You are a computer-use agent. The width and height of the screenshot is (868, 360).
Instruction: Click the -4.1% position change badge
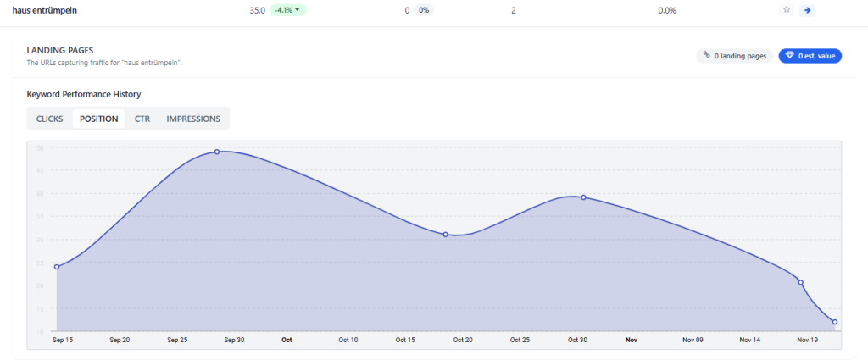pos(288,10)
